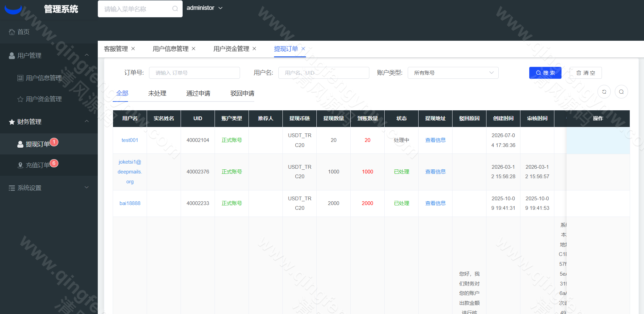The width and height of the screenshot is (644, 314).
Task: Switch to the 用户信息管理 tab
Action: click(x=170, y=49)
